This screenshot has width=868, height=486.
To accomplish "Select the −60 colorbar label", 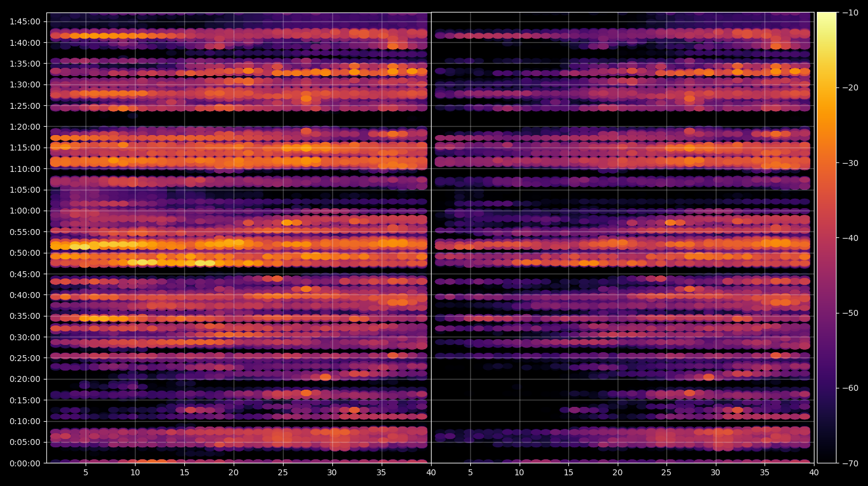I will [850, 388].
